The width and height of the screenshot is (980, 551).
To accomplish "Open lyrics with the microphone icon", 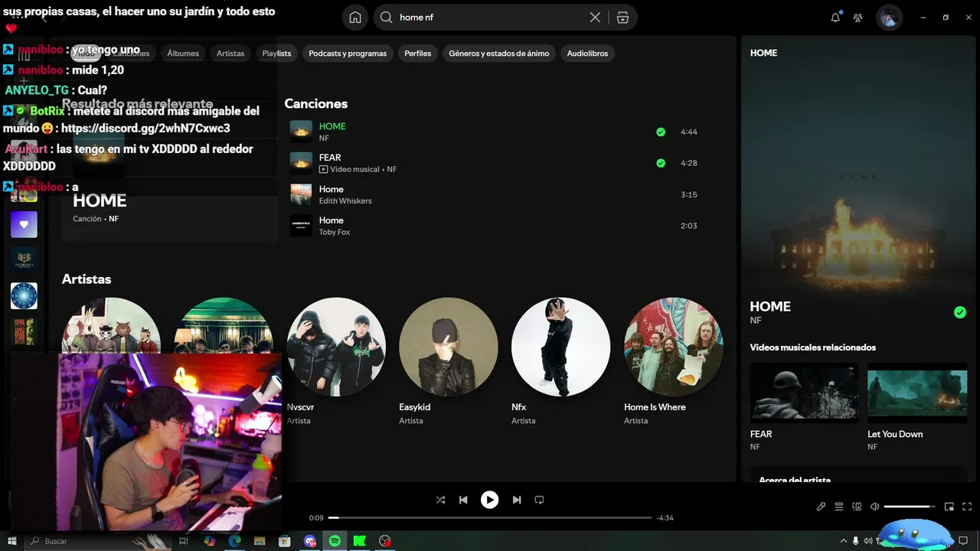I will tap(821, 507).
